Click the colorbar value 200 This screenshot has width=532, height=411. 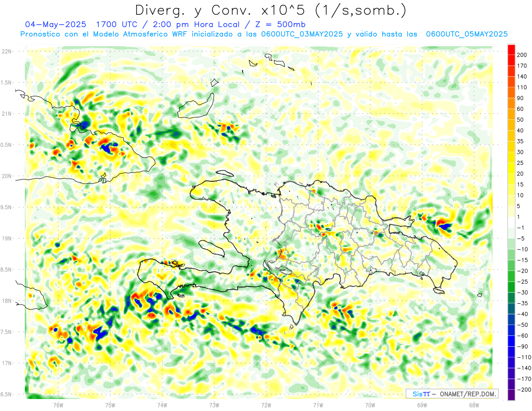click(x=522, y=55)
